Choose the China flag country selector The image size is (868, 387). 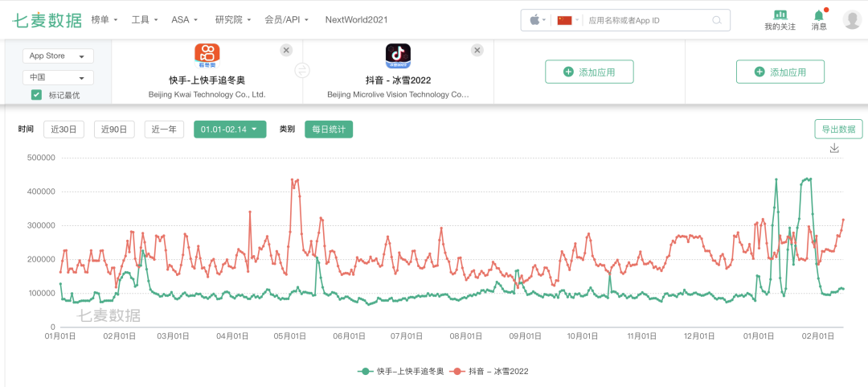pyautogui.click(x=564, y=20)
